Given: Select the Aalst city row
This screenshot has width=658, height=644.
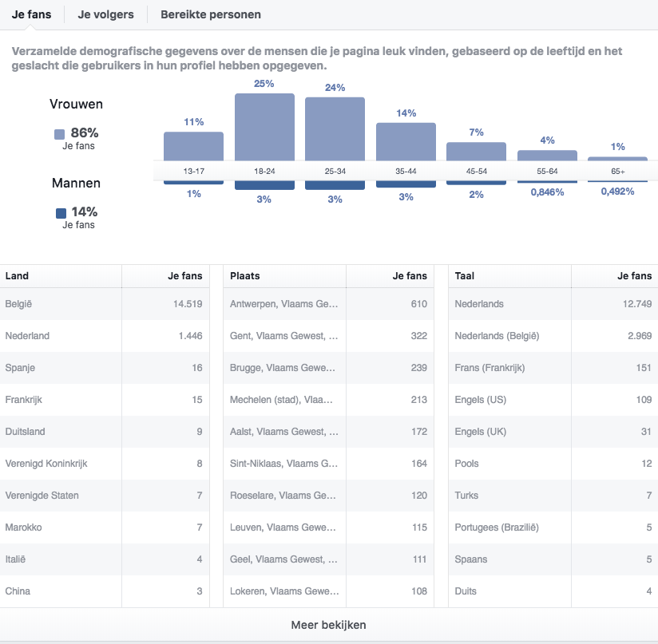Looking at the screenshot, I should 328,432.
